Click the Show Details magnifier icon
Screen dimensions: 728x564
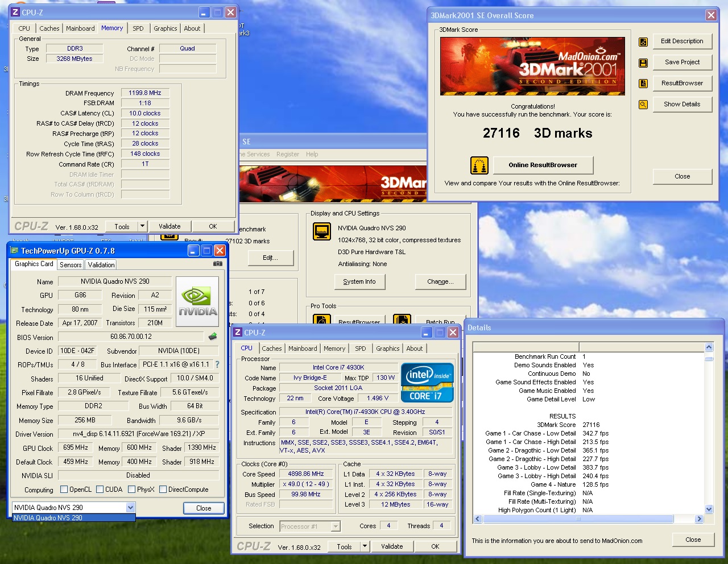643,105
